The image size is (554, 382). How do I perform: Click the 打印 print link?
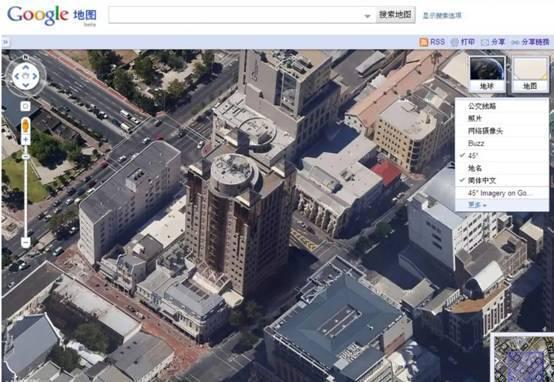point(468,42)
